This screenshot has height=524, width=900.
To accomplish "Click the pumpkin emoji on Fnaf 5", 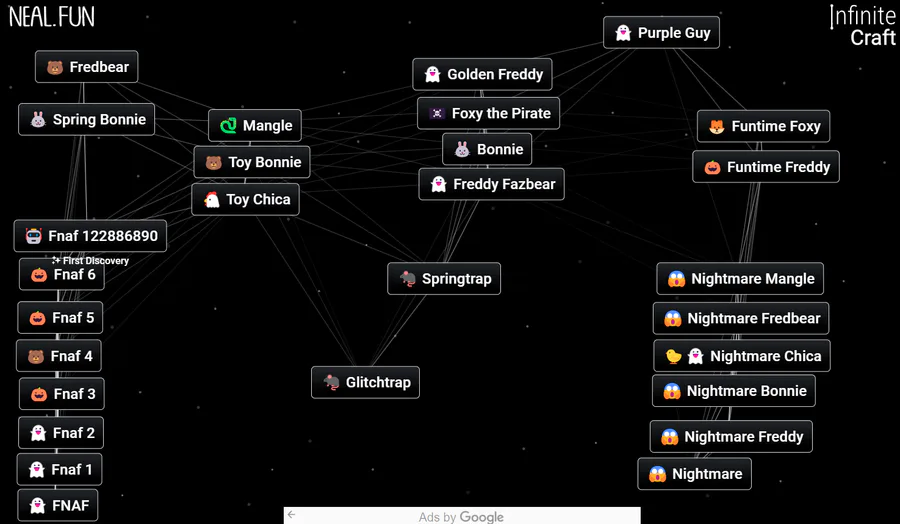I will [x=37, y=318].
